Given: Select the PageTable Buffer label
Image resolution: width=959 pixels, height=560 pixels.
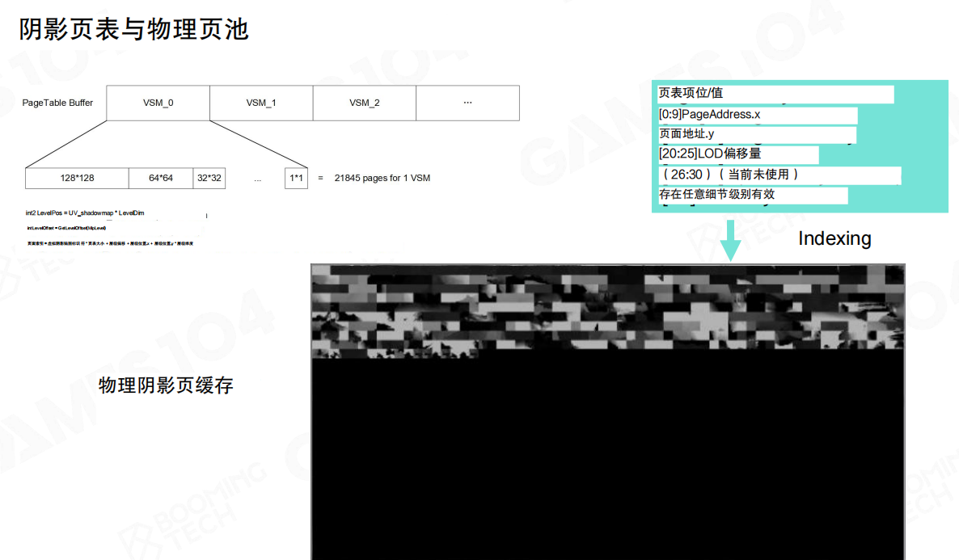Looking at the screenshot, I should [x=57, y=103].
